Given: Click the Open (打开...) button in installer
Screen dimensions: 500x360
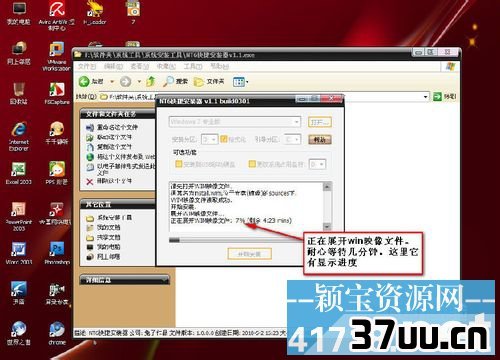Looking at the screenshot, I should coord(320,122).
